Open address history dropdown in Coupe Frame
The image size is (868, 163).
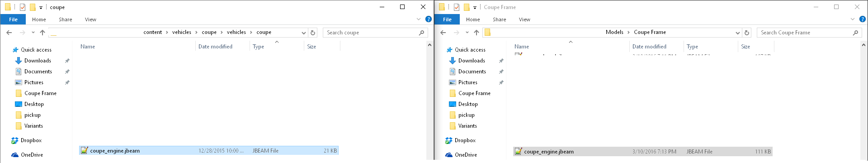tap(738, 33)
